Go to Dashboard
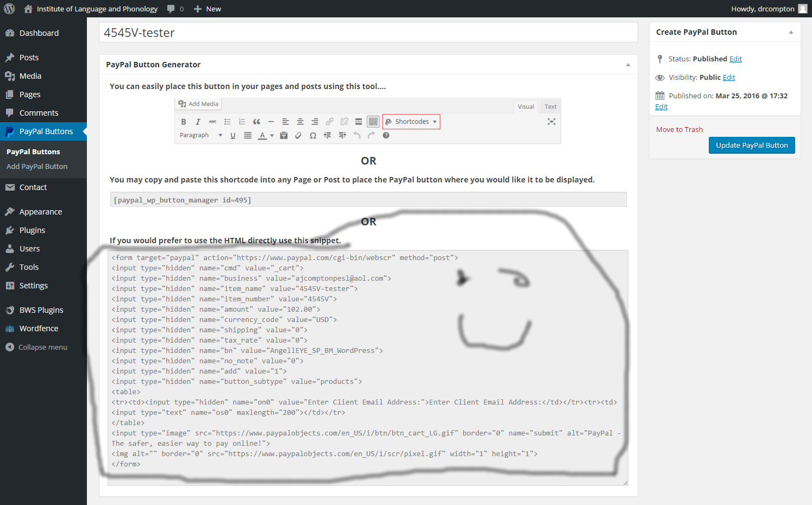This screenshot has height=505, width=812. (39, 33)
